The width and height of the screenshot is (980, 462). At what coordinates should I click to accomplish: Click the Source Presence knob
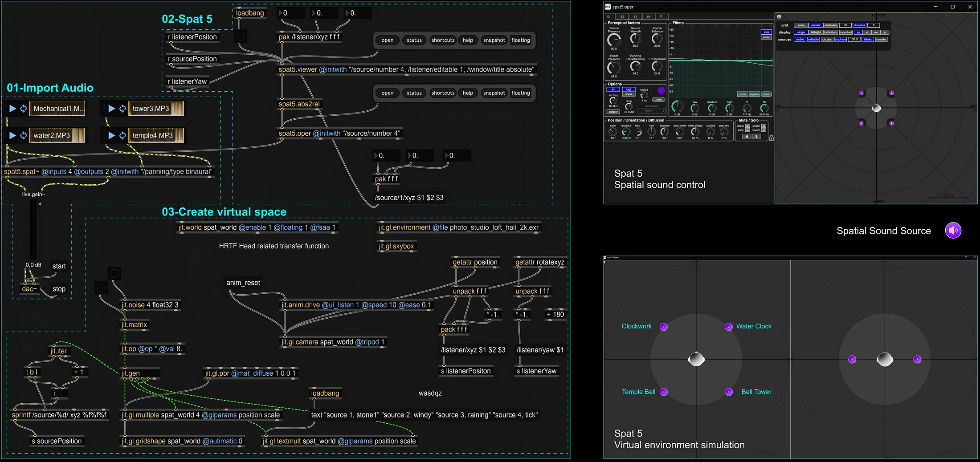pyautogui.click(x=614, y=40)
